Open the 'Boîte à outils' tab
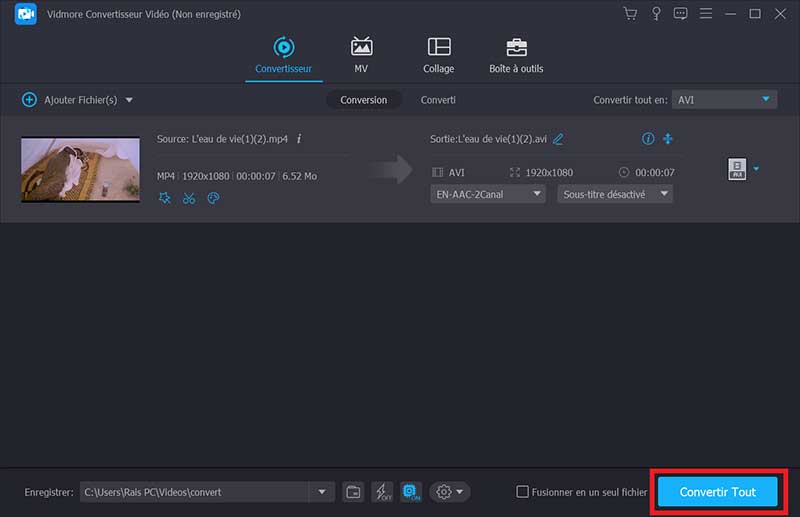 (517, 55)
